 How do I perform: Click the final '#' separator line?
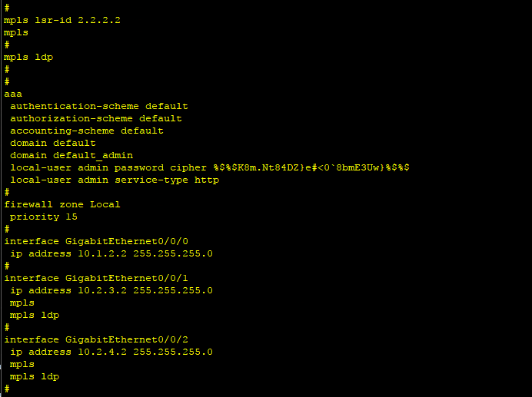pos(7,389)
